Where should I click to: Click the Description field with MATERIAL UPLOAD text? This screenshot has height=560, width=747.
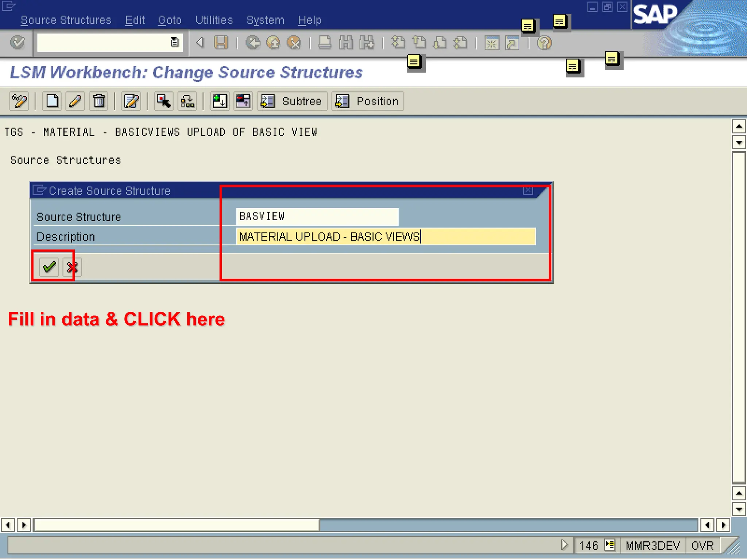[386, 237]
